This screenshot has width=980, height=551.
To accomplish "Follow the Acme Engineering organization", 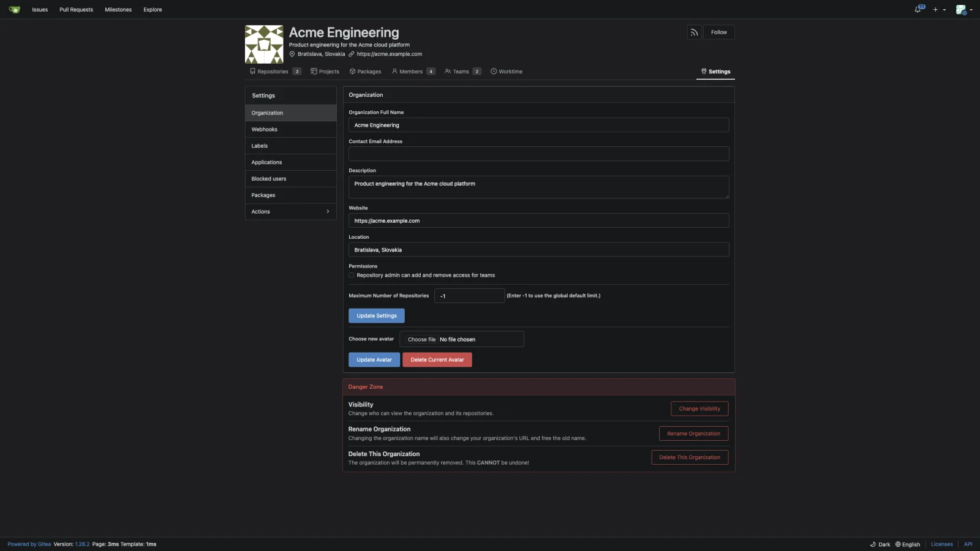I will click(719, 32).
